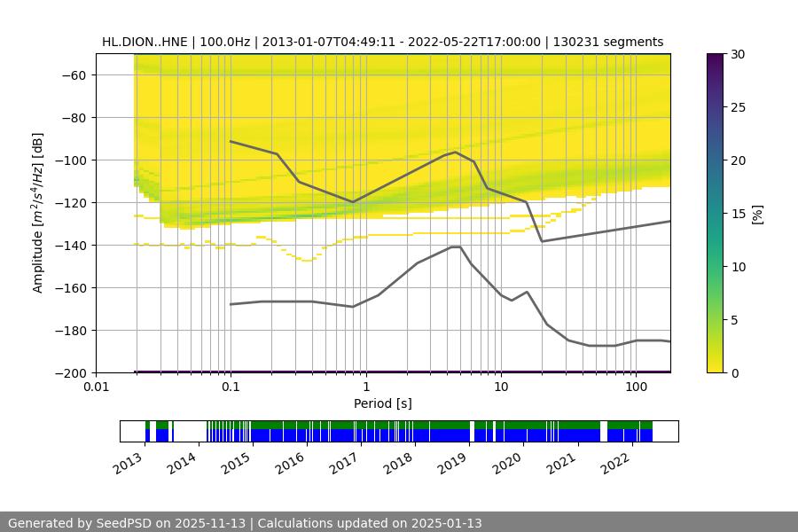Select the 2013 label on the timeline
This screenshot has width=798, height=532.
129,462
